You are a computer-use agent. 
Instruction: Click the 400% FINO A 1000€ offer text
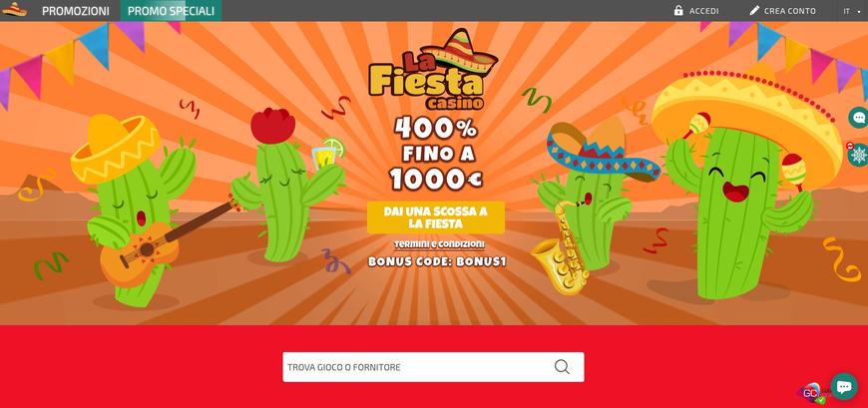tap(436, 154)
